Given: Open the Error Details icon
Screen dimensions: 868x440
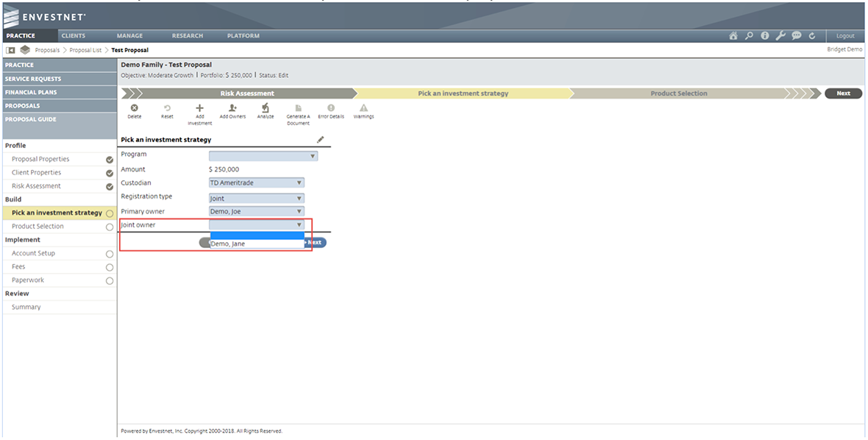Looking at the screenshot, I should tap(331, 108).
